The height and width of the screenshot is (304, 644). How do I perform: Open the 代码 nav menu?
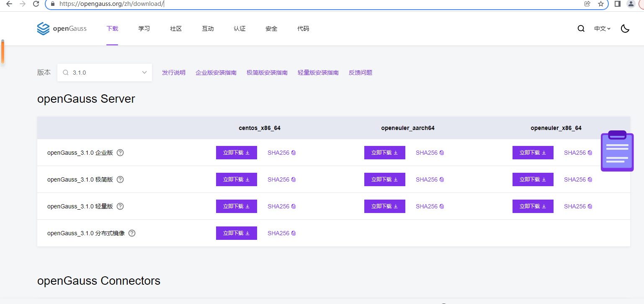(x=303, y=29)
